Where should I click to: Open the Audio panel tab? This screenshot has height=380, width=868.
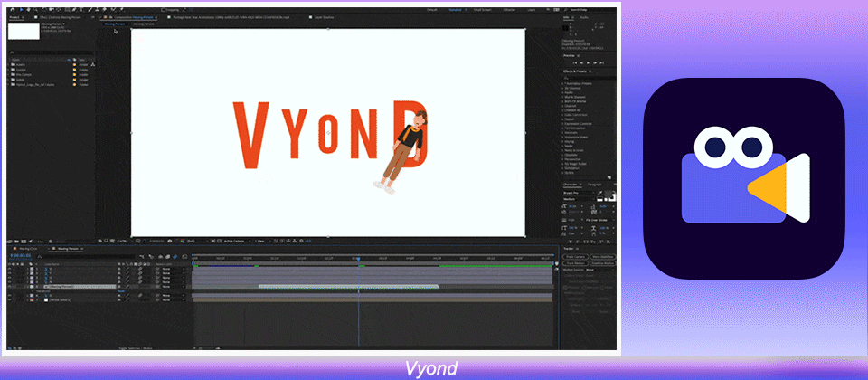pyautogui.click(x=584, y=17)
